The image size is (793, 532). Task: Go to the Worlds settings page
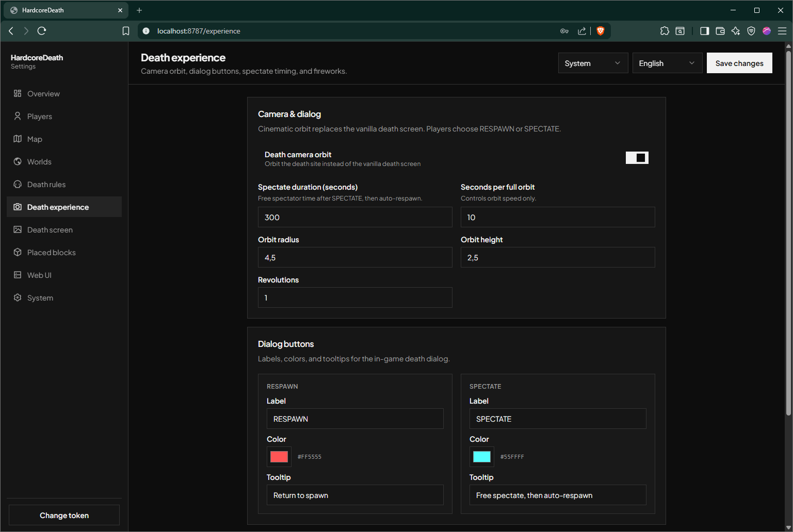(x=64, y=161)
